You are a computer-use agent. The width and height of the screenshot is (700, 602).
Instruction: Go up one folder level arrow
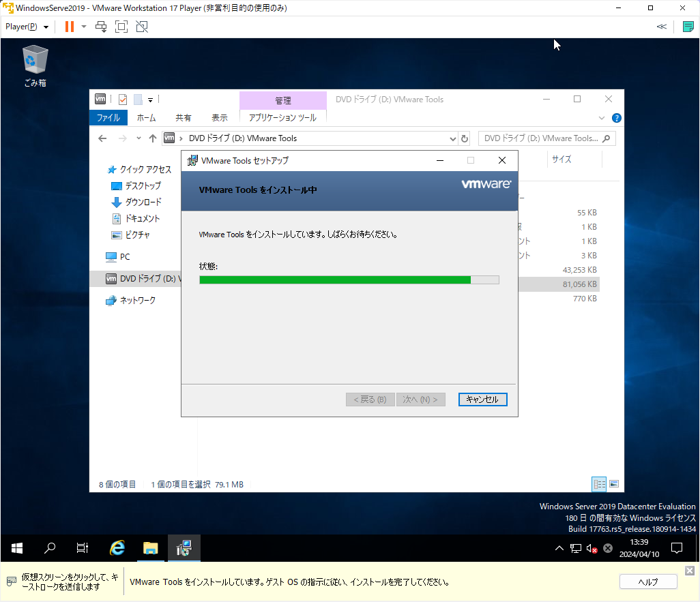[x=153, y=138]
